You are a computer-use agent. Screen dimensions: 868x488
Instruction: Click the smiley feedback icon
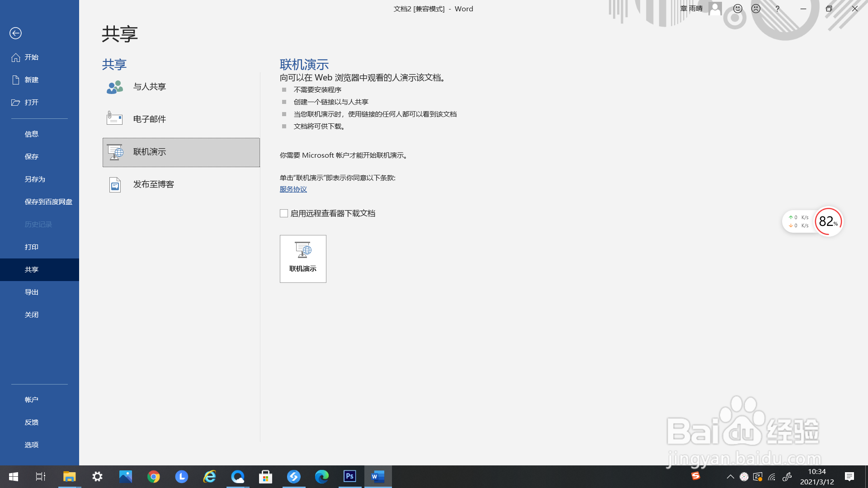coord(738,9)
